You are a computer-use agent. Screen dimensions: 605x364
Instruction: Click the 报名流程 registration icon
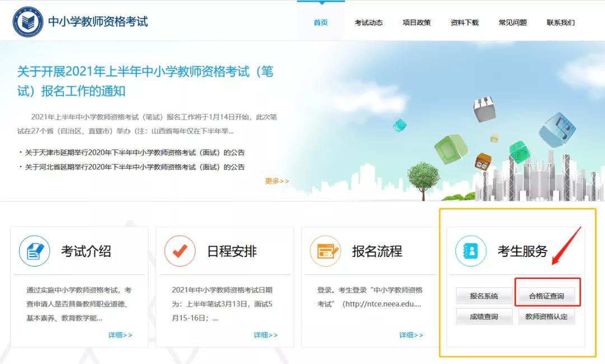[x=325, y=251]
